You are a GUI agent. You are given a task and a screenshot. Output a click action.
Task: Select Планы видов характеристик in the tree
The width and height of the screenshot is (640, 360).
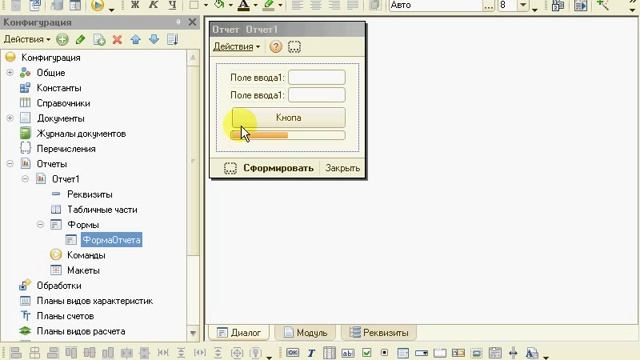click(95, 301)
